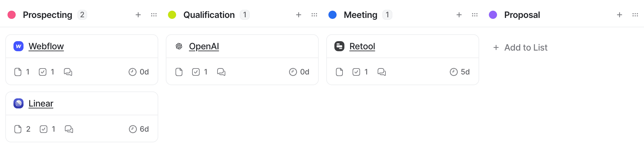Open Proposal column options menu

tap(635, 15)
